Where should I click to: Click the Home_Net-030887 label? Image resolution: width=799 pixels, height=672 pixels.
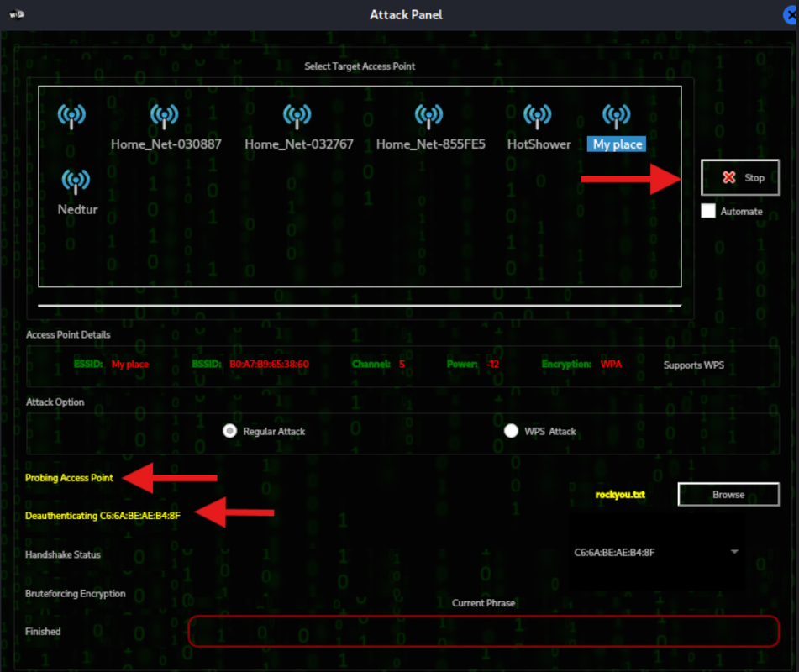[166, 144]
